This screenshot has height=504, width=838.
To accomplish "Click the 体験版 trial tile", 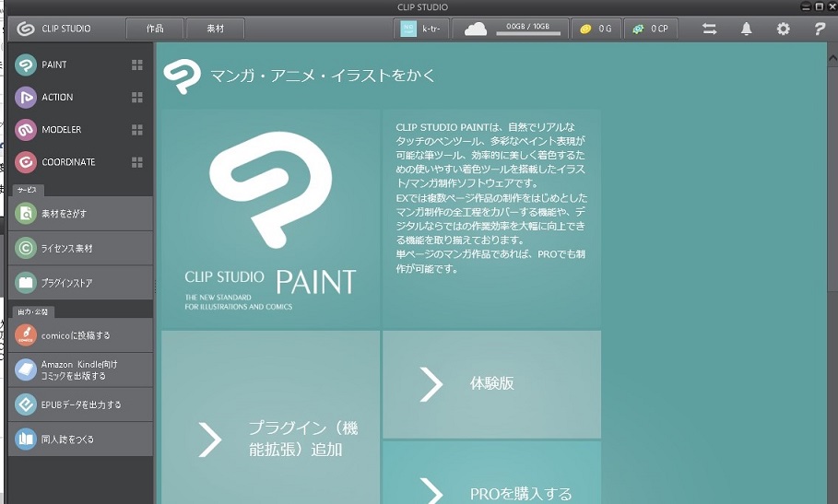I will (491, 384).
